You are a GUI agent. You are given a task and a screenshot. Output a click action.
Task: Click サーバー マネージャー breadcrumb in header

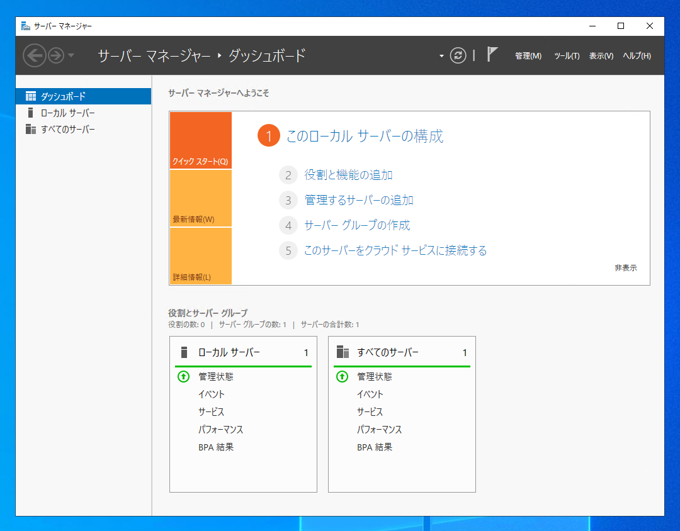click(x=154, y=56)
